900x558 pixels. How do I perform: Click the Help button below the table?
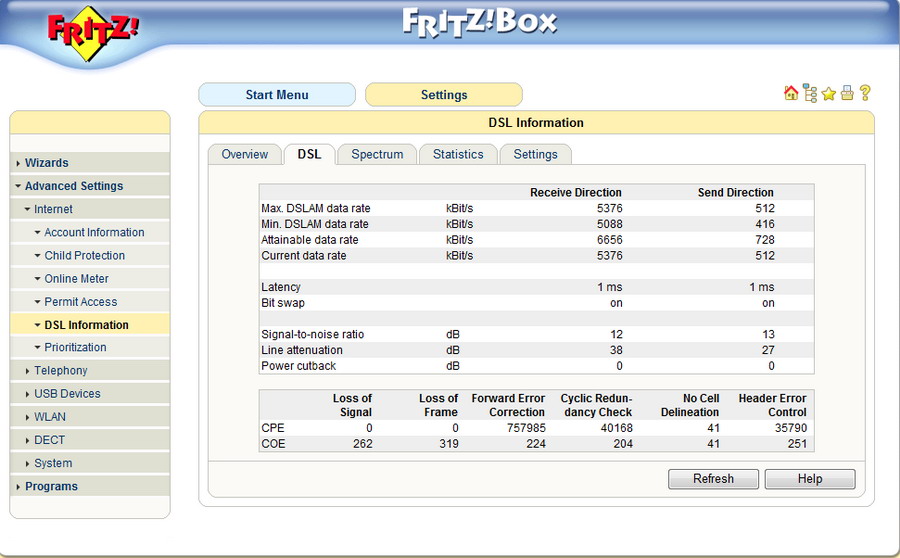click(x=809, y=479)
